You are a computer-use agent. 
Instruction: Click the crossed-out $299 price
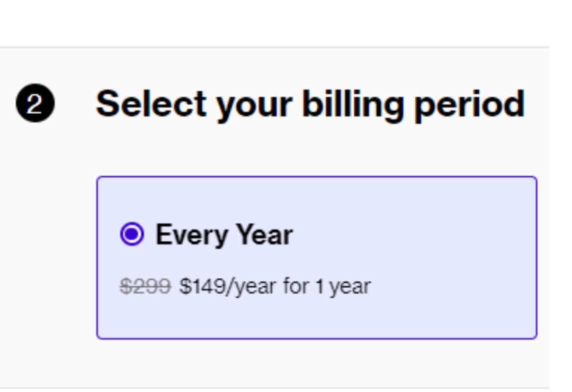pos(146,286)
